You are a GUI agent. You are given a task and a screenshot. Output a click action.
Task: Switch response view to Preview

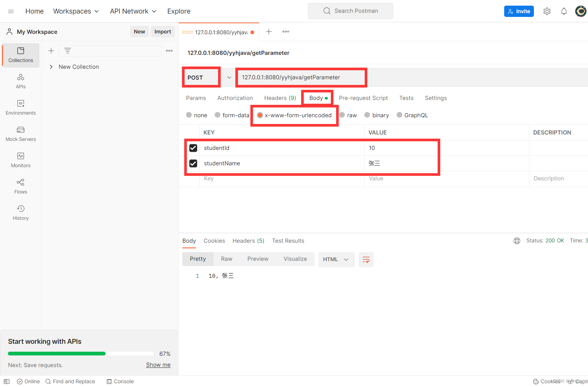click(258, 259)
